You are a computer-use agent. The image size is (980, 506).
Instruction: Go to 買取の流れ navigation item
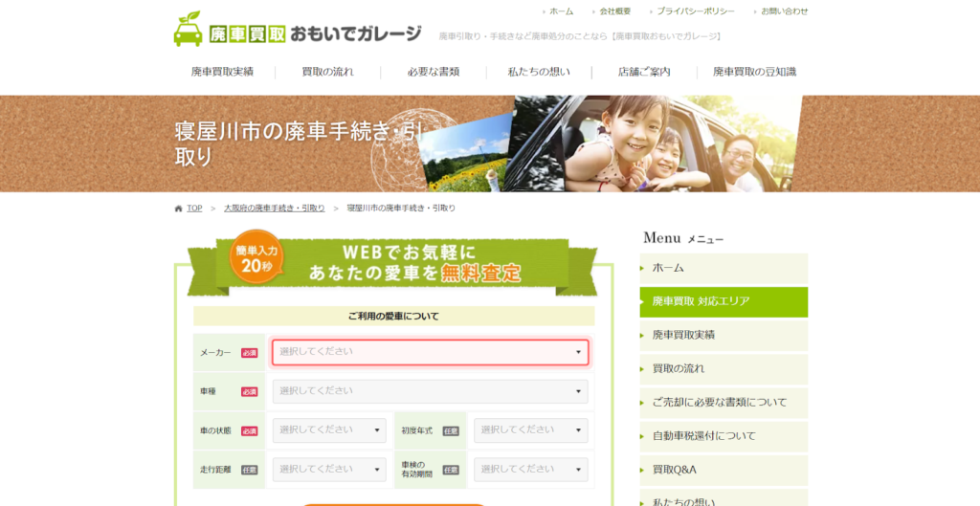click(x=327, y=72)
